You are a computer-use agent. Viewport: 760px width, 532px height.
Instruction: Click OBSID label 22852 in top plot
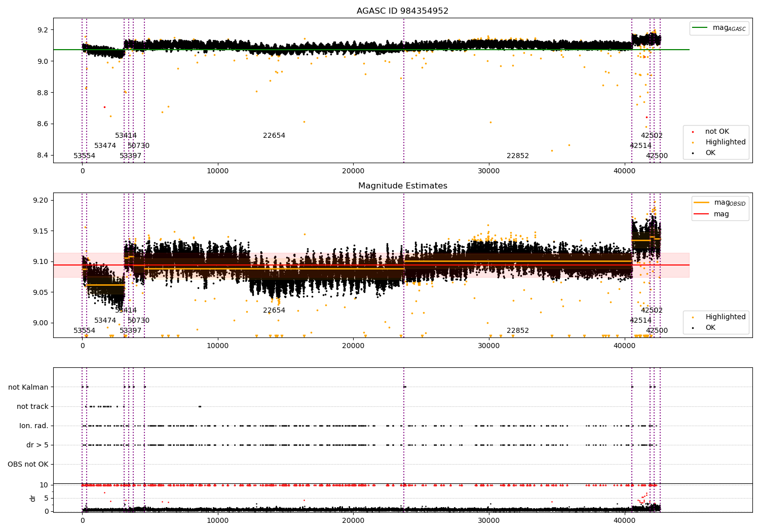[518, 156]
